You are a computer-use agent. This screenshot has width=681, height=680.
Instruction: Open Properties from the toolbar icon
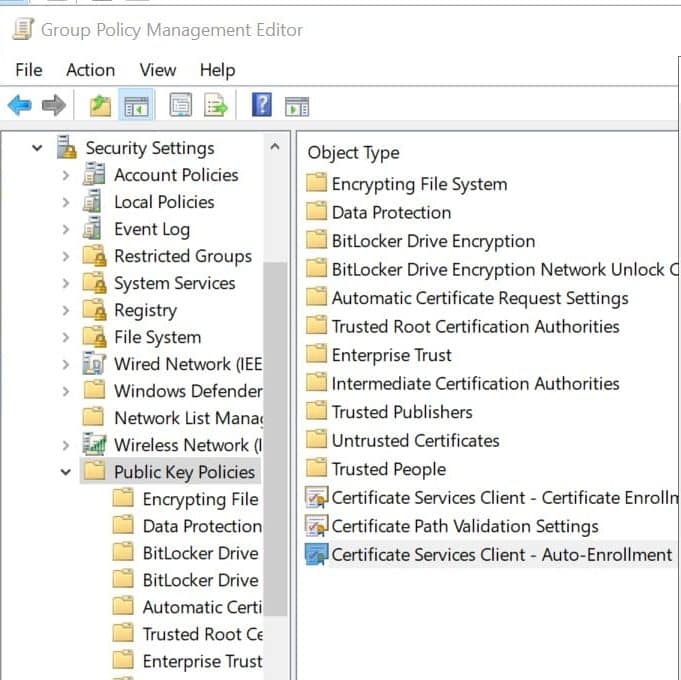[x=180, y=105]
